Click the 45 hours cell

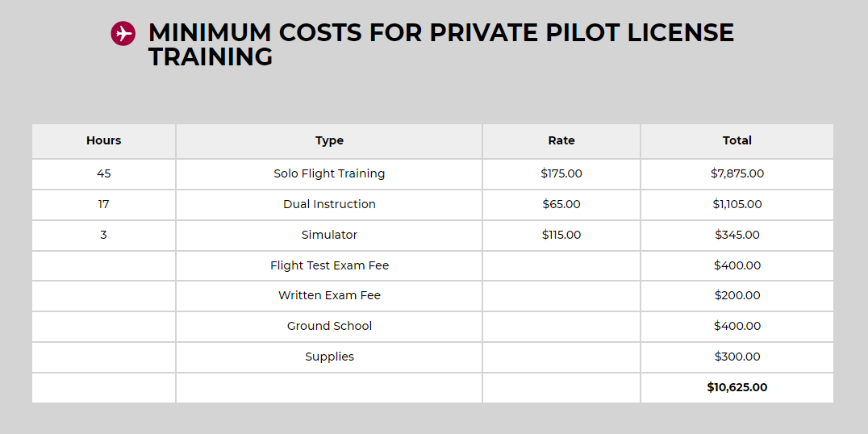(x=104, y=173)
